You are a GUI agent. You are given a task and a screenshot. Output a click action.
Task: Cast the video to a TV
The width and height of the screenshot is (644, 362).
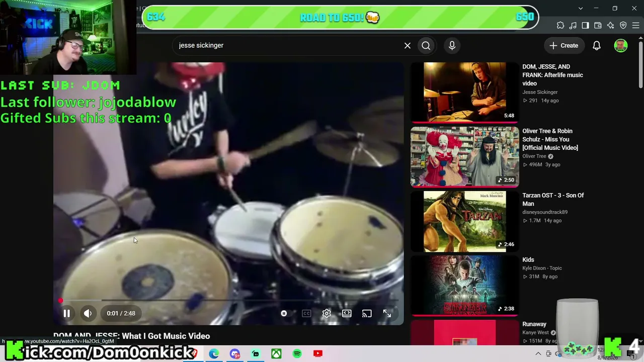[367, 313]
